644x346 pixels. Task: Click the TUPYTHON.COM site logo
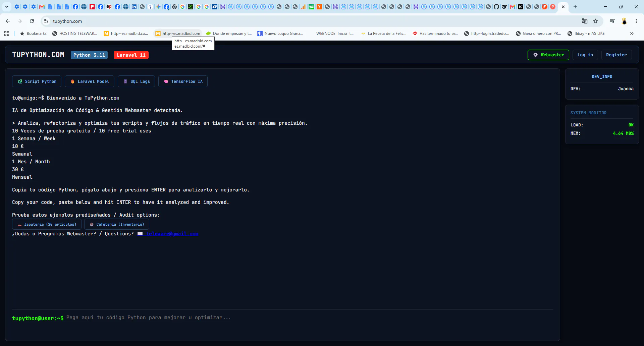(x=38, y=55)
